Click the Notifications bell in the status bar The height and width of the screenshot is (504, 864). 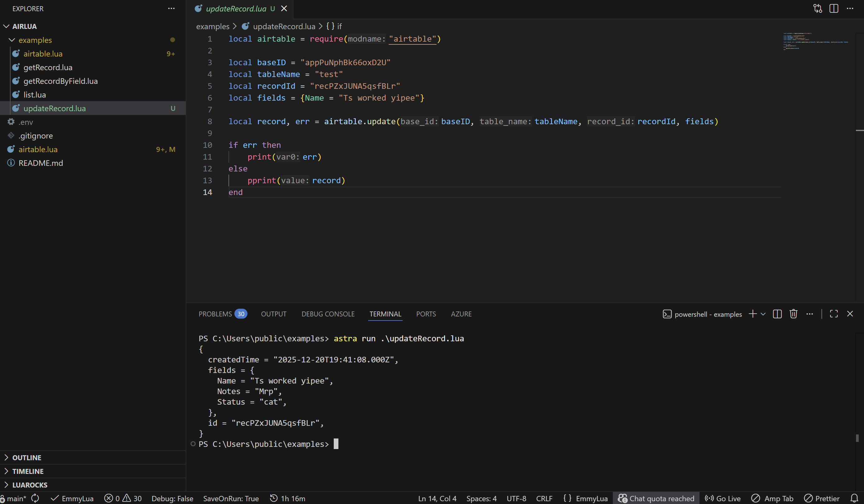(854, 498)
